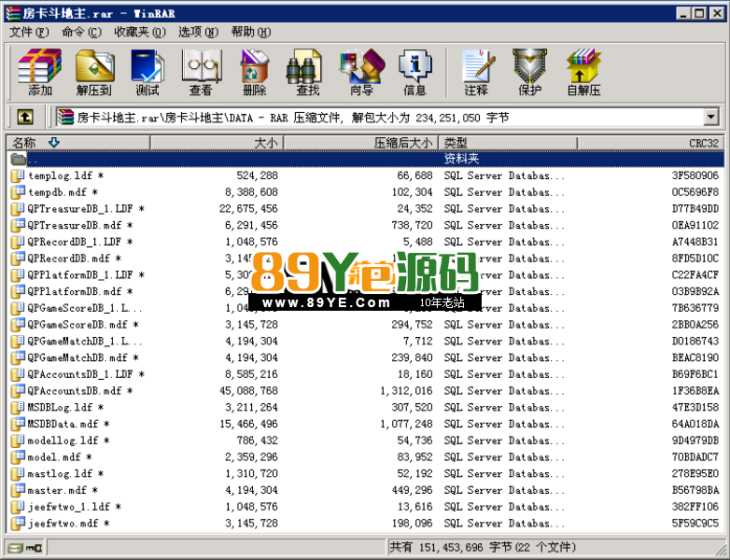Screen dimensions: 730x560
Task: Open the Help (帮助) menu
Action: [x=251, y=32]
